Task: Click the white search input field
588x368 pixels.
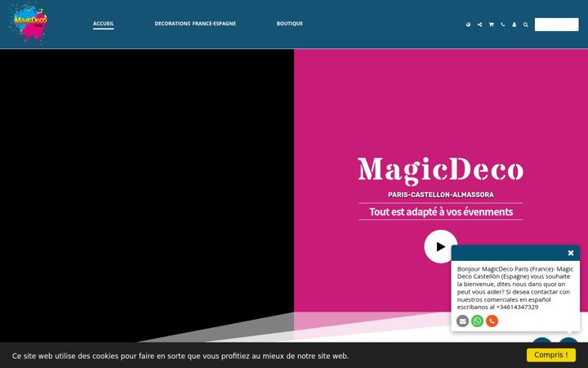Action: (556, 25)
